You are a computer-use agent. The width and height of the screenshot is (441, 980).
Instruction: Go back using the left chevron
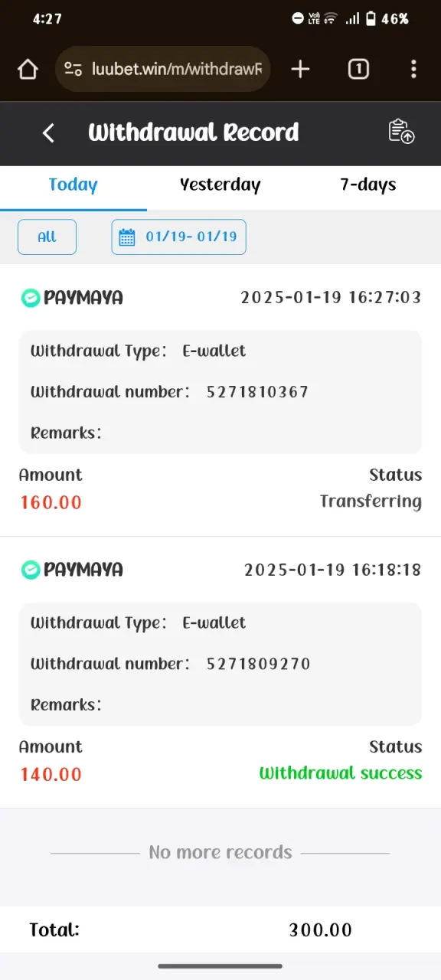click(48, 133)
